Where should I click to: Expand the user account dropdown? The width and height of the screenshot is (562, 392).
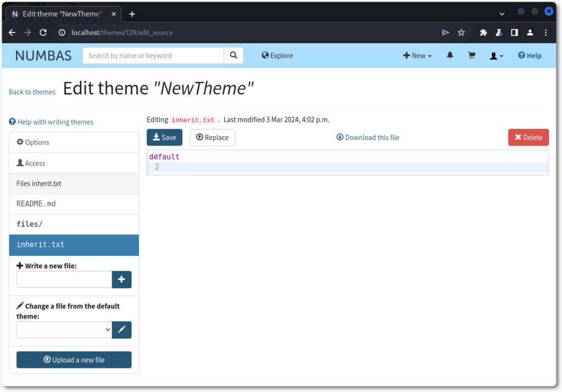(x=496, y=55)
